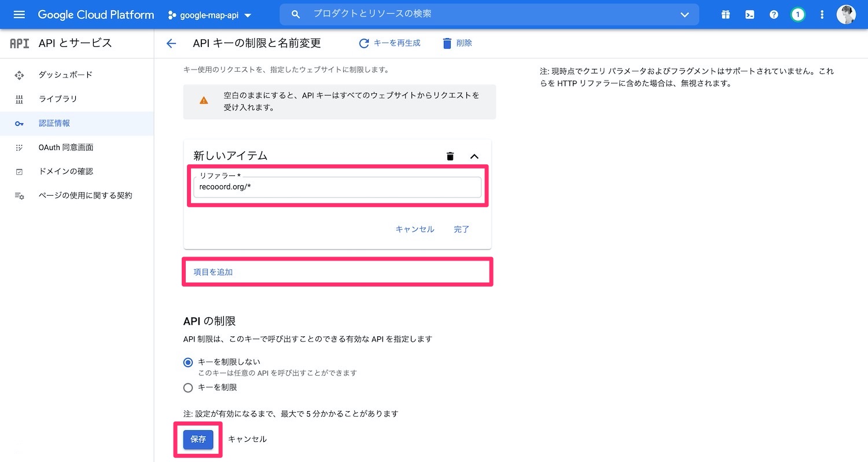The width and height of the screenshot is (868, 462).
Task: Click inside the リファラー input field
Action: click(x=337, y=187)
